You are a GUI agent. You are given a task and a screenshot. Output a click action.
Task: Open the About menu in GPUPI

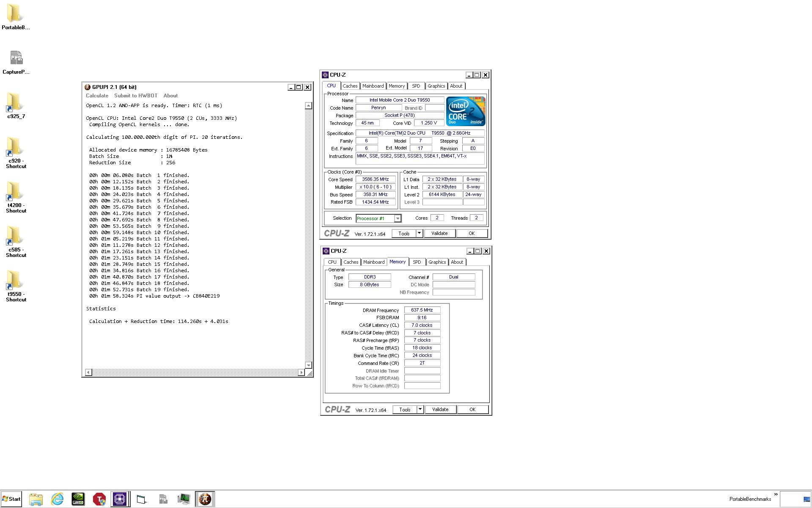pyautogui.click(x=170, y=96)
